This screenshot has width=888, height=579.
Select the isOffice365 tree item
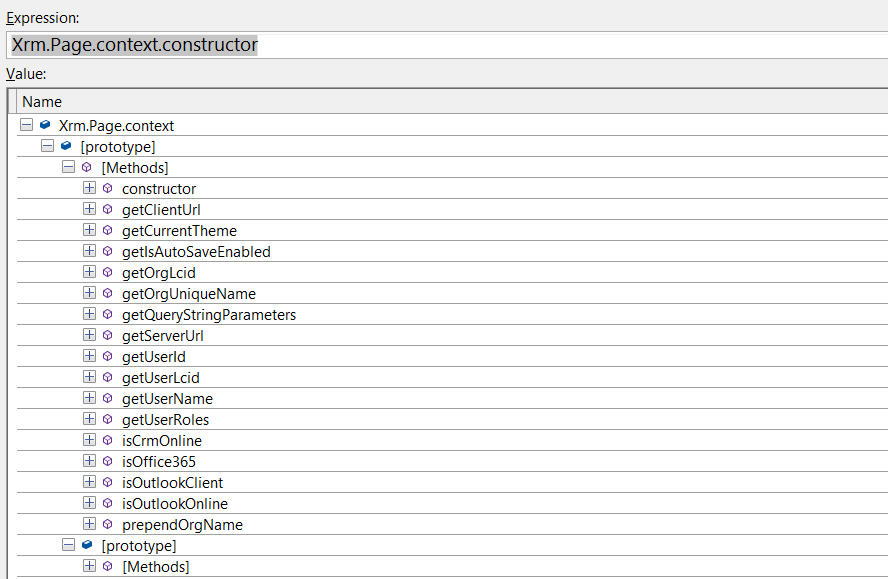tap(159, 462)
